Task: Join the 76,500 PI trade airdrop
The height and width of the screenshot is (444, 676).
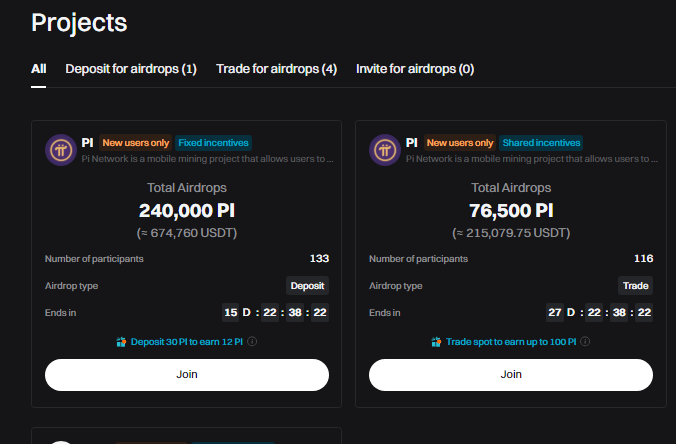Action: click(511, 374)
